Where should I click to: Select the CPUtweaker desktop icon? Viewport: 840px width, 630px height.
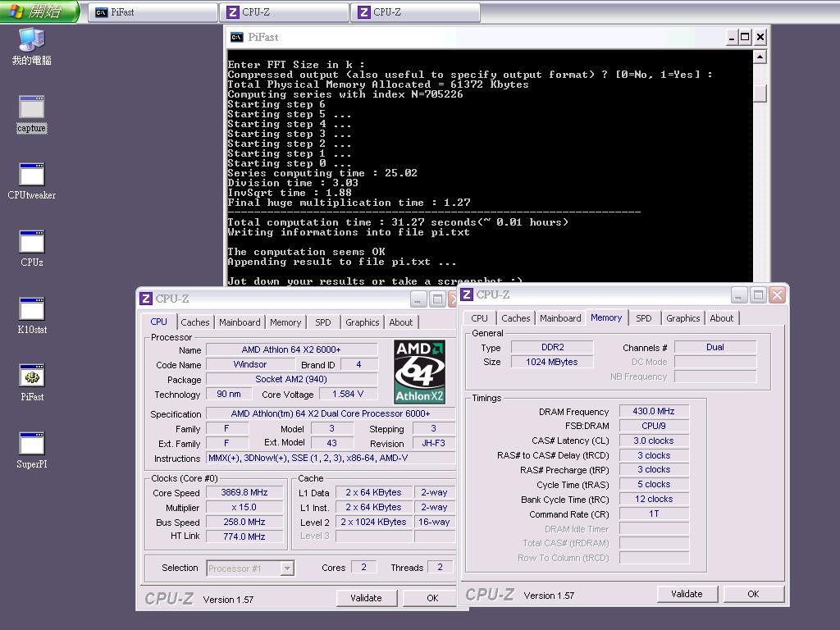[32, 181]
